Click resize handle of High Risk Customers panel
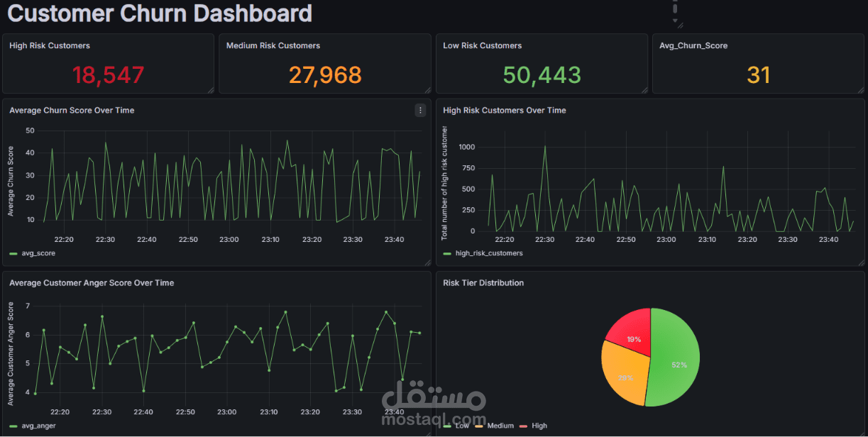 click(210, 89)
